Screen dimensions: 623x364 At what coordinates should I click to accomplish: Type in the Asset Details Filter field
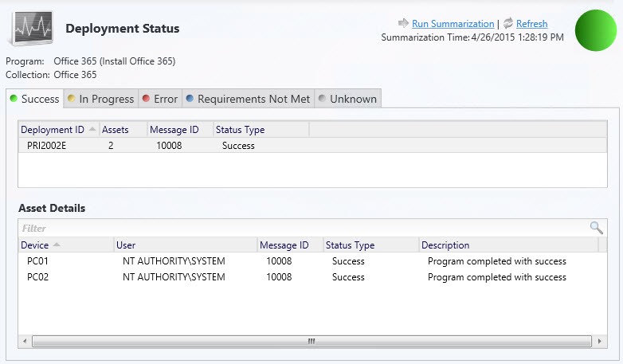coord(303,228)
